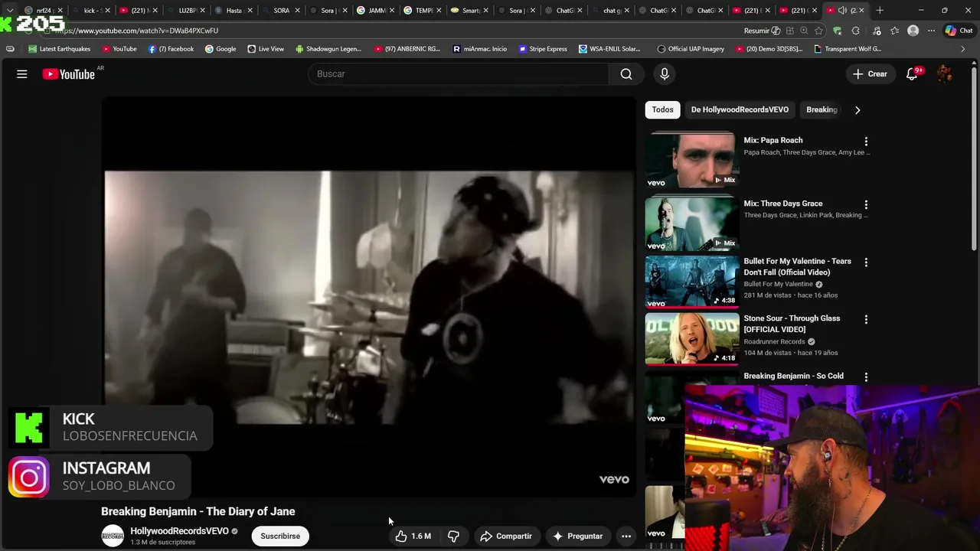Open Tears Don't Fall video thumbnail
This screenshot has height=551, width=980.
691,282
